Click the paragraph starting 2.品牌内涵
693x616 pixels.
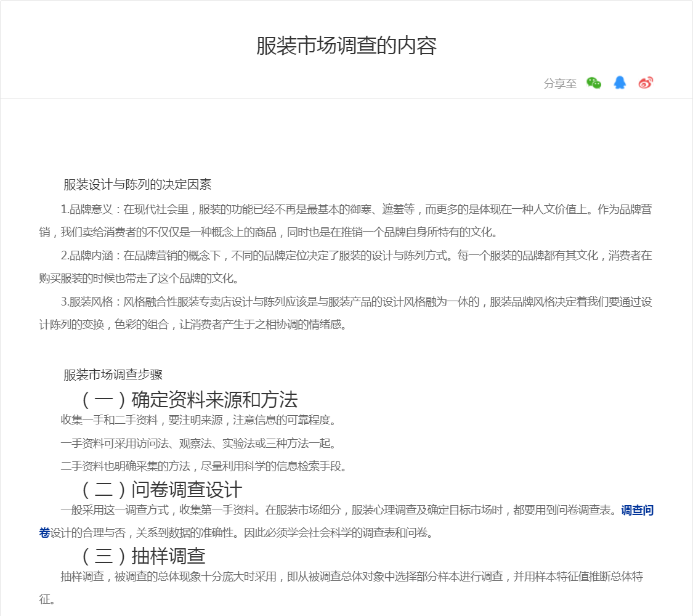coord(346,267)
